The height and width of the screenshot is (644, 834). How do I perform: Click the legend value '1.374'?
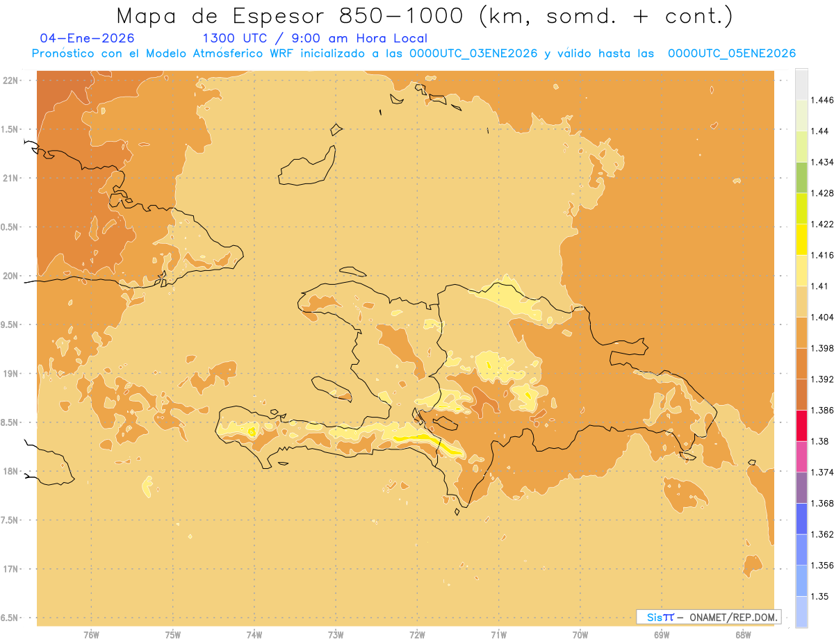(822, 472)
